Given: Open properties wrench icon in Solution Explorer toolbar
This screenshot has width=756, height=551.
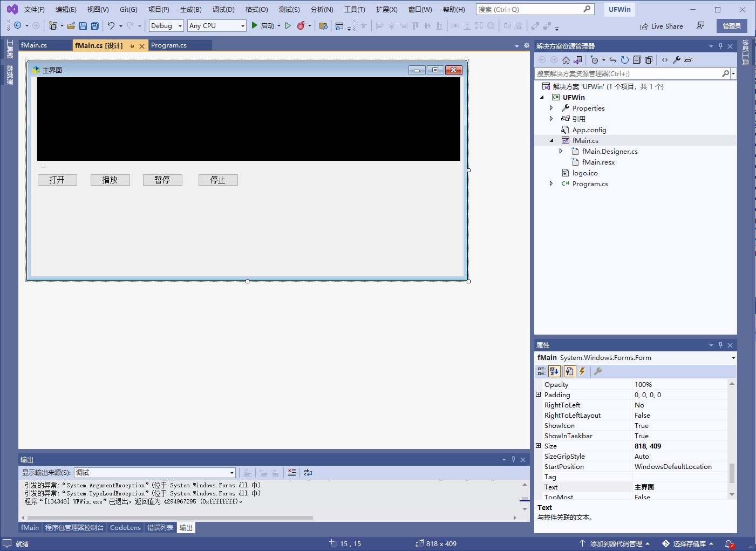Looking at the screenshot, I should tap(677, 60).
